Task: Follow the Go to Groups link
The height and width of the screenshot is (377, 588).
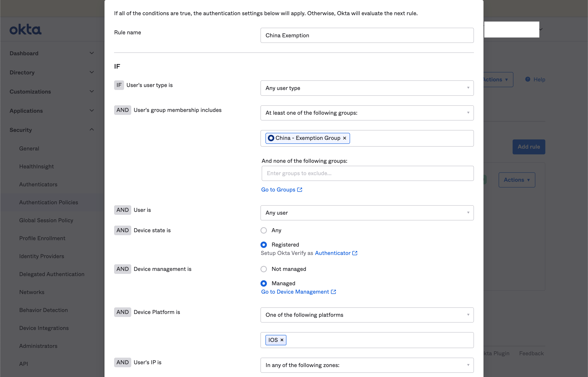Action: point(278,190)
